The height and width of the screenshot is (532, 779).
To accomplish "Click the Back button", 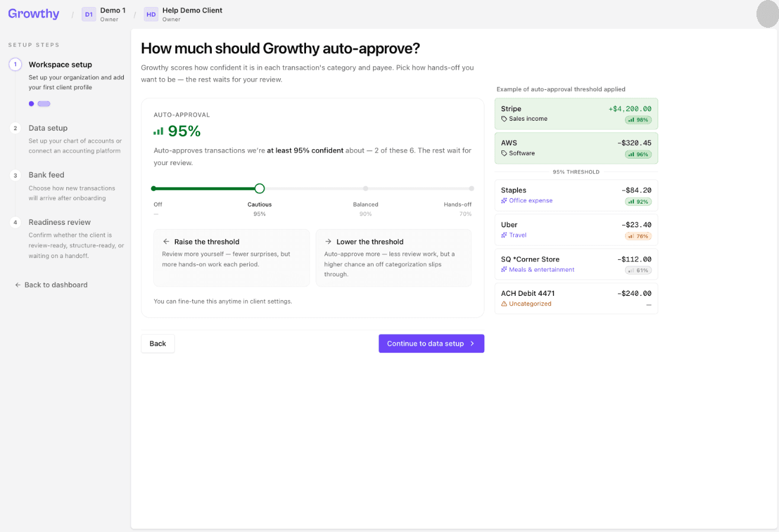I will pyautogui.click(x=158, y=343).
